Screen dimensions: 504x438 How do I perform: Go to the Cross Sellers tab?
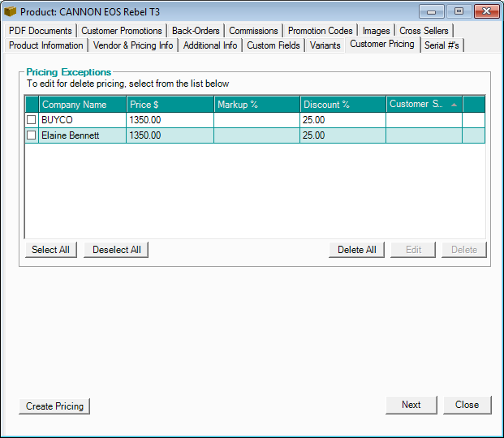424,31
